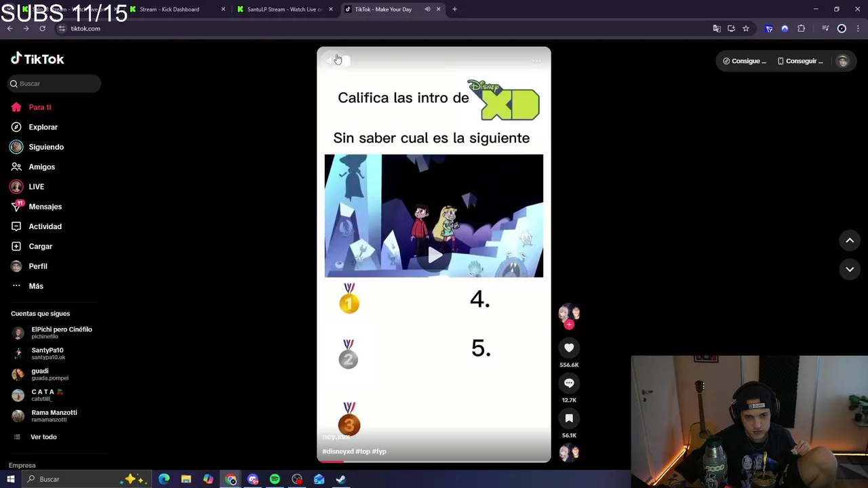
Task: Open the Chrome profile icon
Action: click(842, 28)
